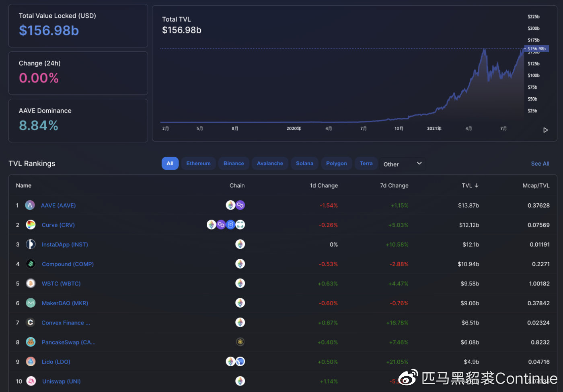Click the Lido protocol logo icon
Image resolution: width=563 pixels, height=392 pixels.
[31, 362]
